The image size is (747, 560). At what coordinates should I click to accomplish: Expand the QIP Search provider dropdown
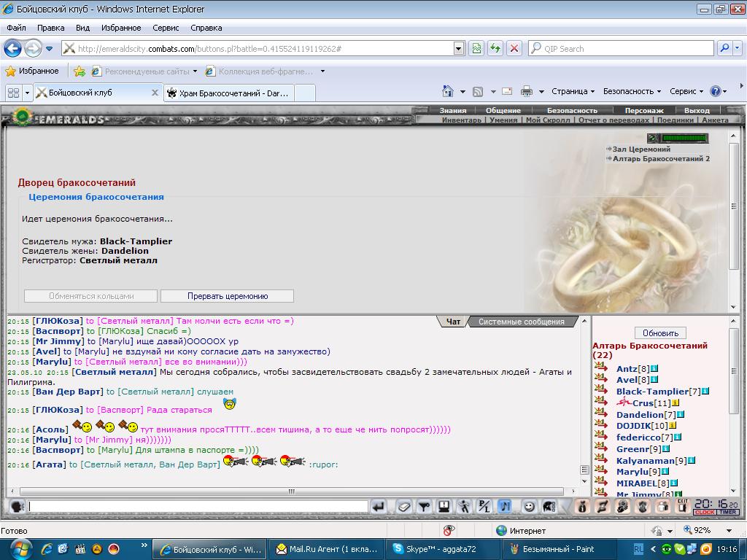pos(738,48)
